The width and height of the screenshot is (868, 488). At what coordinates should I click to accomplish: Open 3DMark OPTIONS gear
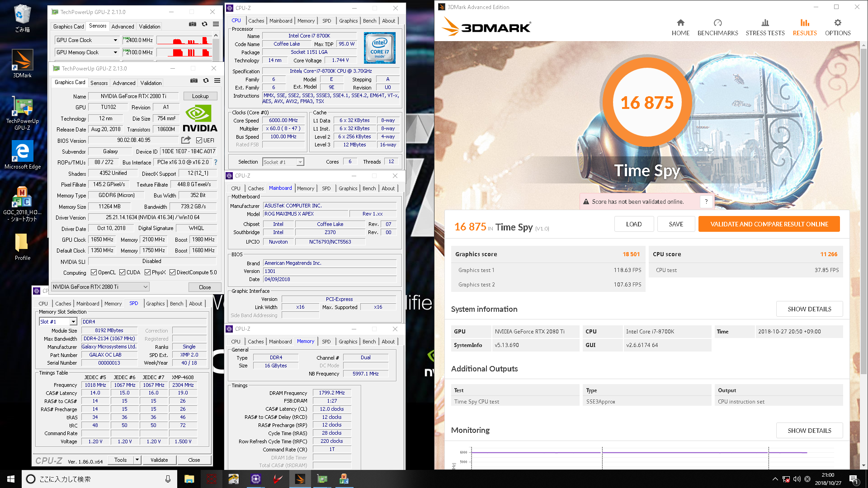(838, 28)
